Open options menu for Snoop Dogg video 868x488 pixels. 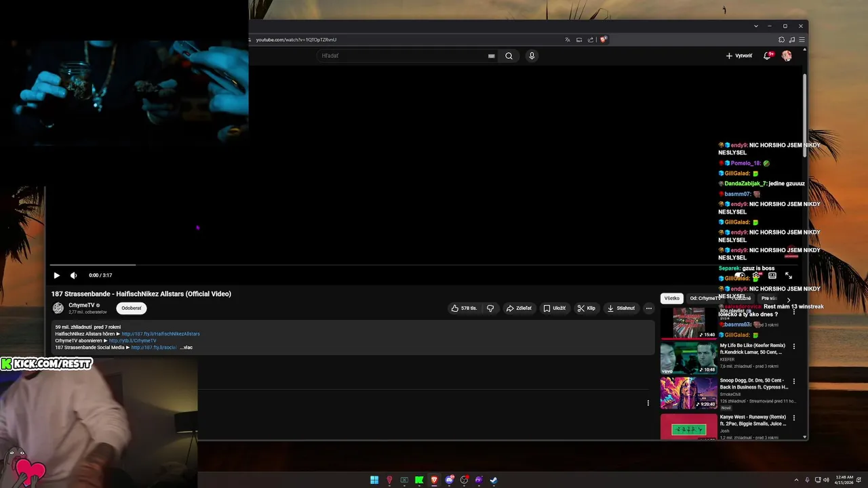pos(794,381)
